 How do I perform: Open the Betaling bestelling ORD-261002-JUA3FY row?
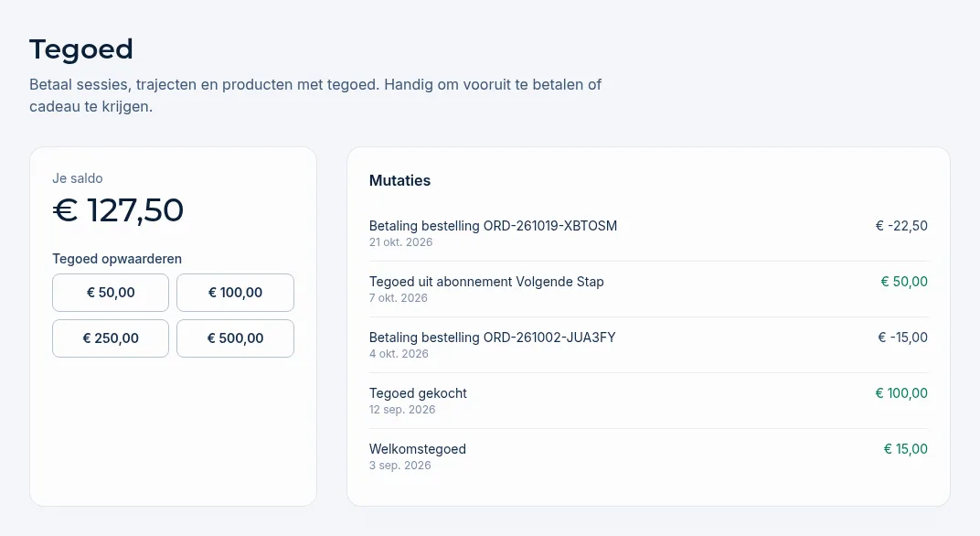648,345
